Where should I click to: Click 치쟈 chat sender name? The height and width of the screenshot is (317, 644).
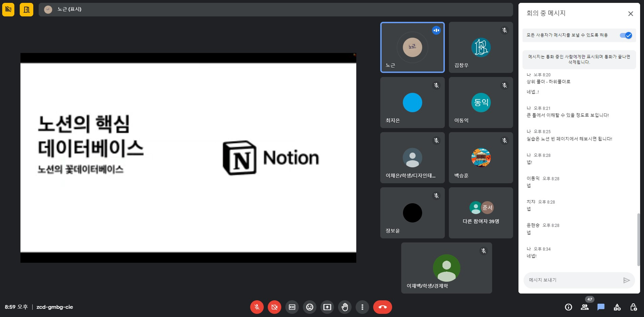(531, 202)
